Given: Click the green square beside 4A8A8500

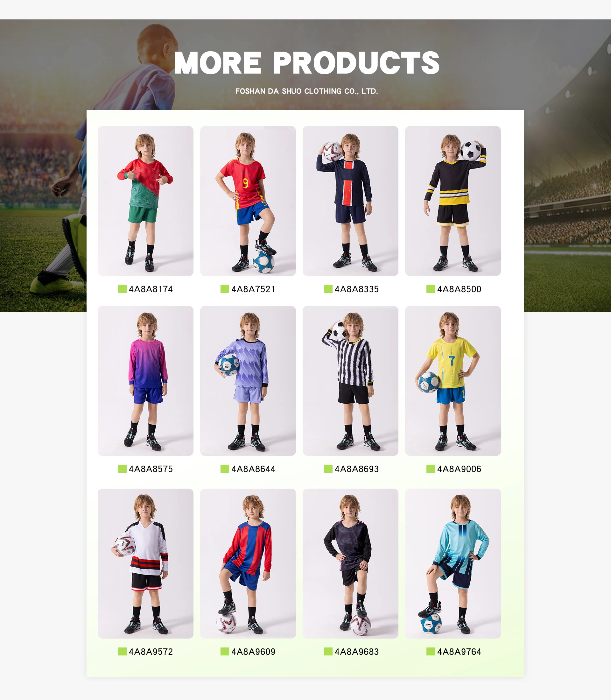Looking at the screenshot, I should (x=431, y=289).
